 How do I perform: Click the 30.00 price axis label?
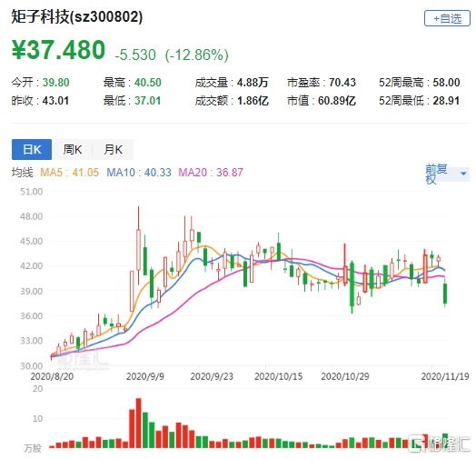(31, 366)
